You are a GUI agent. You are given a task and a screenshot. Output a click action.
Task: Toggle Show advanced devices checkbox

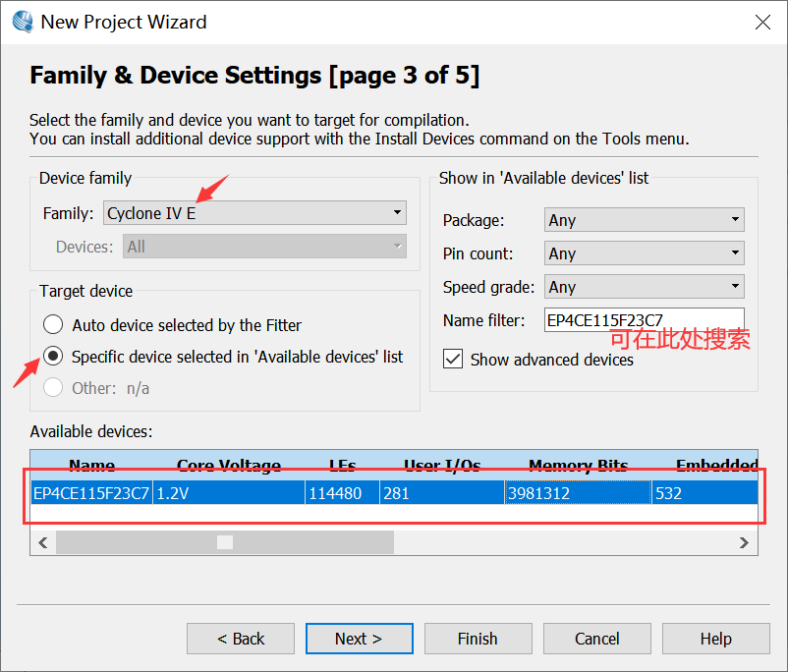click(453, 359)
